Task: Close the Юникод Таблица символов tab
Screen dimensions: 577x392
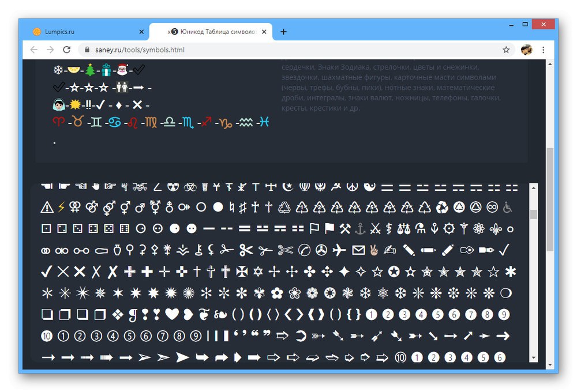Action: (264, 32)
